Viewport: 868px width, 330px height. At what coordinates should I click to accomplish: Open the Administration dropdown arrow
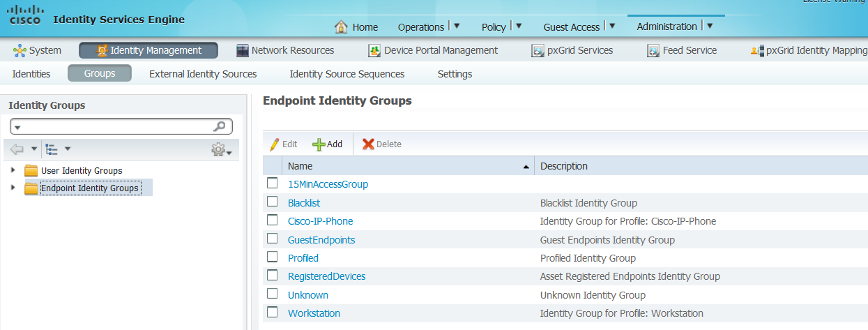pyautogui.click(x=710, y=27)
